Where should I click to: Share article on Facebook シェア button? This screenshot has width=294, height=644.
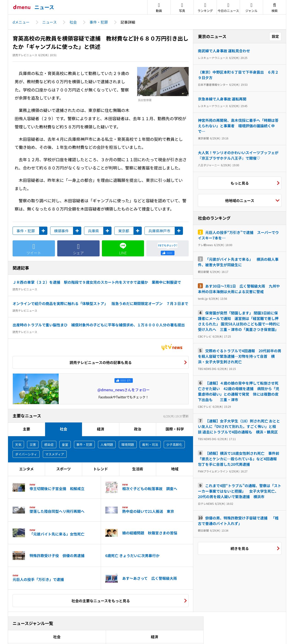(x=78, y=248)
